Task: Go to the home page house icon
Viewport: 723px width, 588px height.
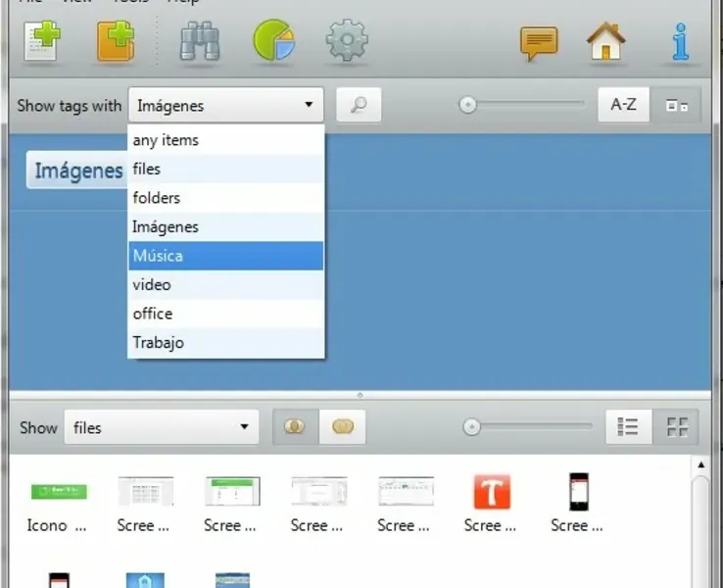Action: (605, 42)
